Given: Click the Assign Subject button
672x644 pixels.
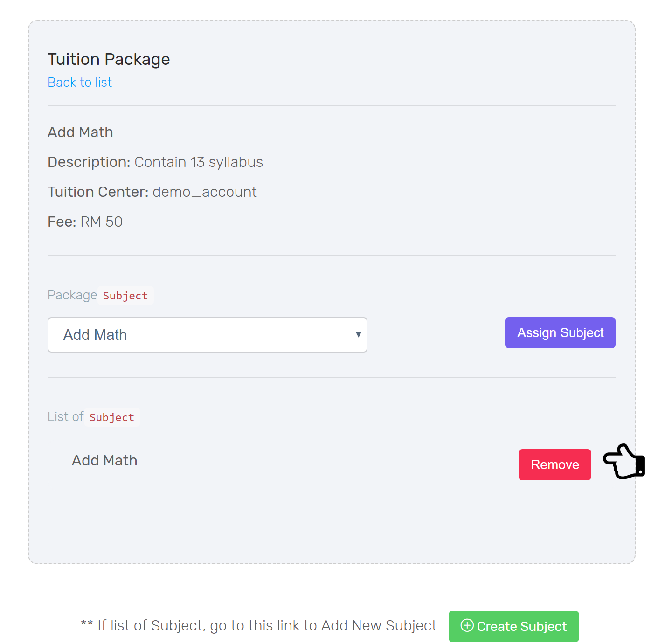Looking at the screenshot, I should 560,332.
